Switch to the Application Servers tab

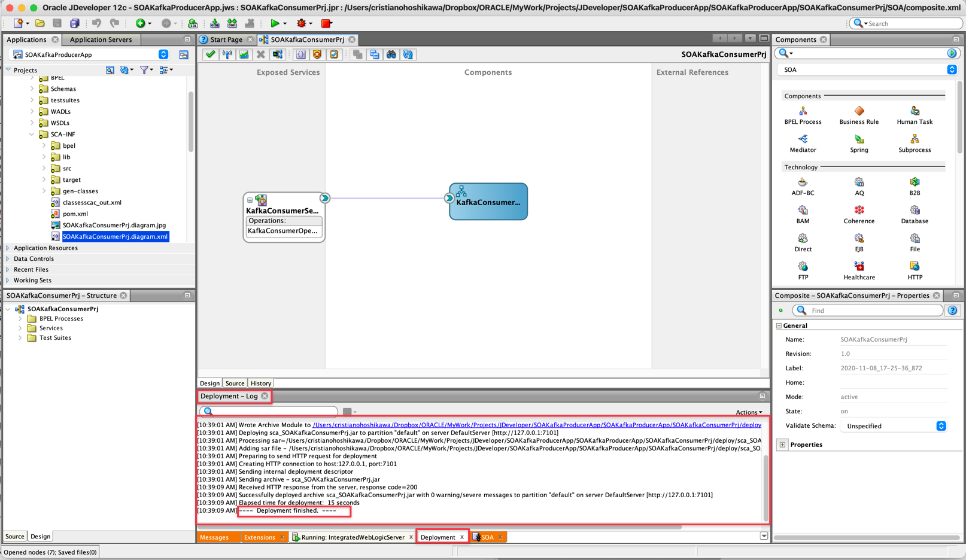[101, 39]
